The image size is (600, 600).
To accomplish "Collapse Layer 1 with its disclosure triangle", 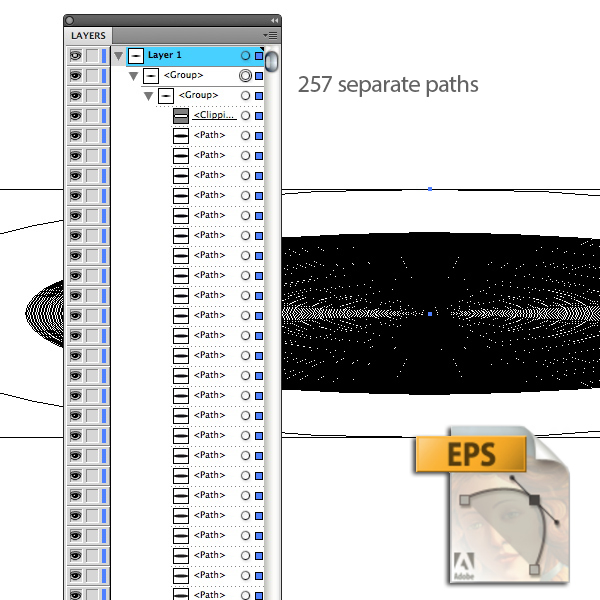I will point(118,56).
